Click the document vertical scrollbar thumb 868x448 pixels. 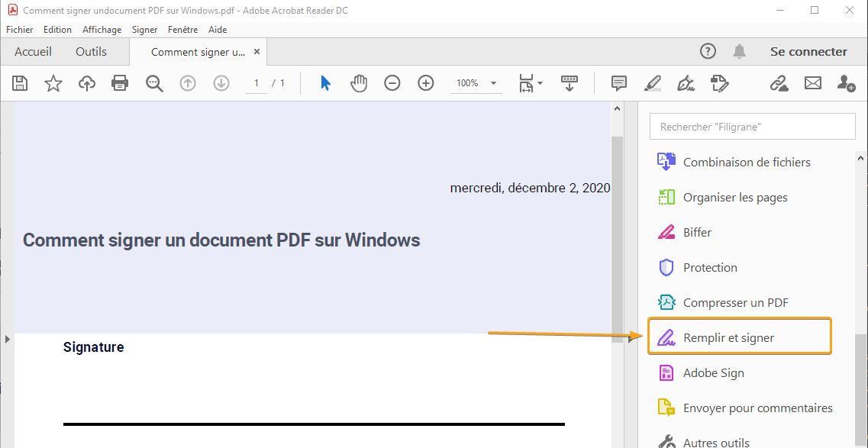pos(618,239)
